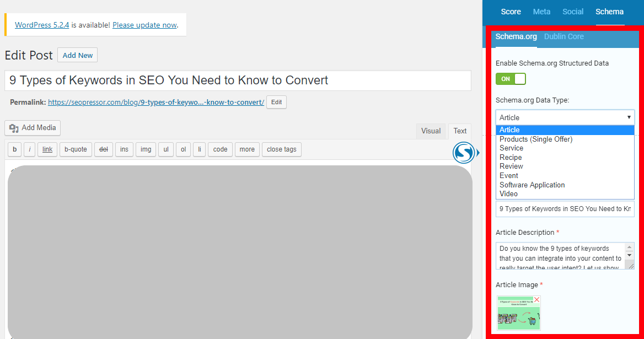Open the Meta tab
This screenshot has height=339, width=644.
(541, 12)
